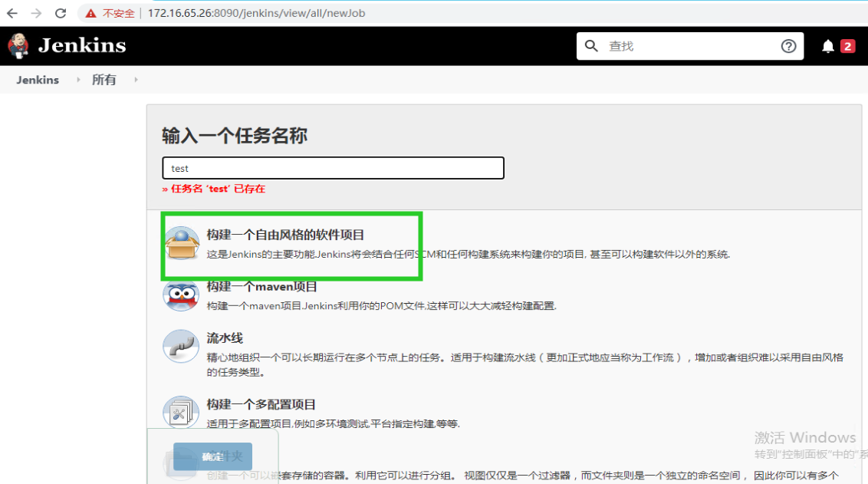Click the 确定 confirm button
Screen dimensions: 868x484
point(212,456)
